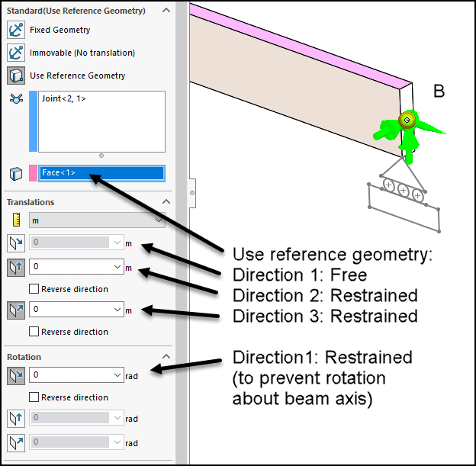Open translation direction 3 value dropdown
This screenshot has height=466, width=476.
[x=117, y=310]
